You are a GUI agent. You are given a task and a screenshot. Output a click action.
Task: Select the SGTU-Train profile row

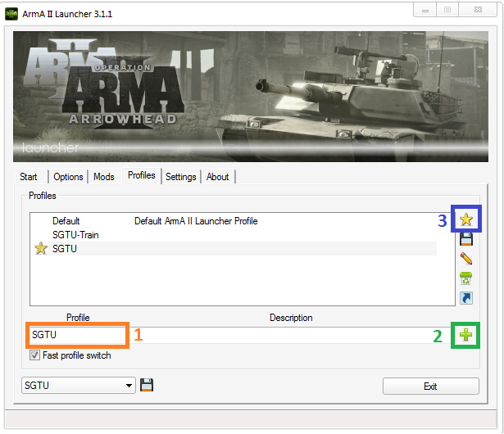234,235
